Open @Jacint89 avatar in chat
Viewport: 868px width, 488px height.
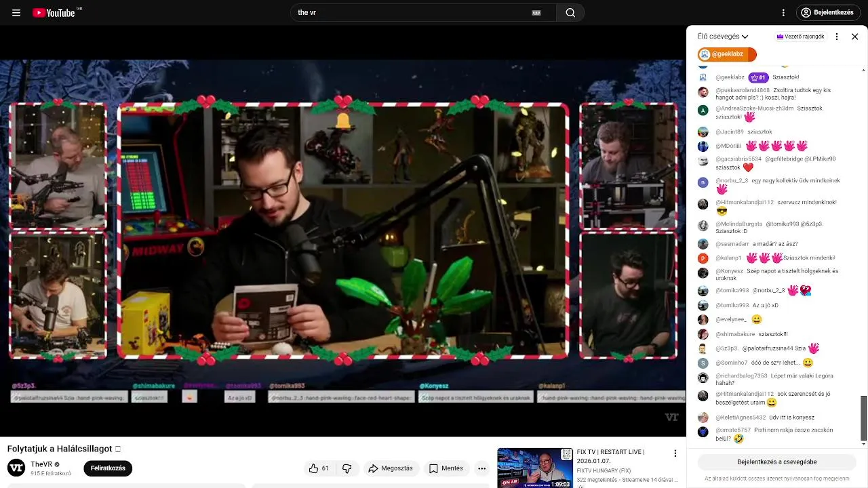click(x=703, y=131)
